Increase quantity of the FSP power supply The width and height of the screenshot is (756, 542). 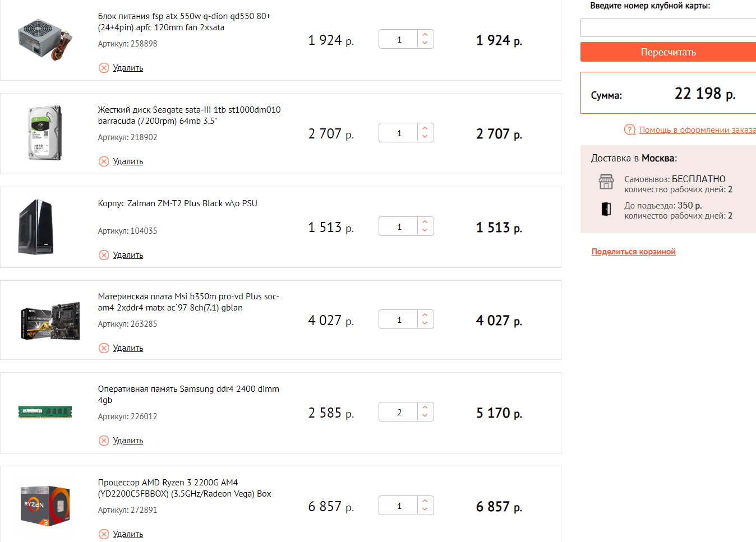point(425,35)
